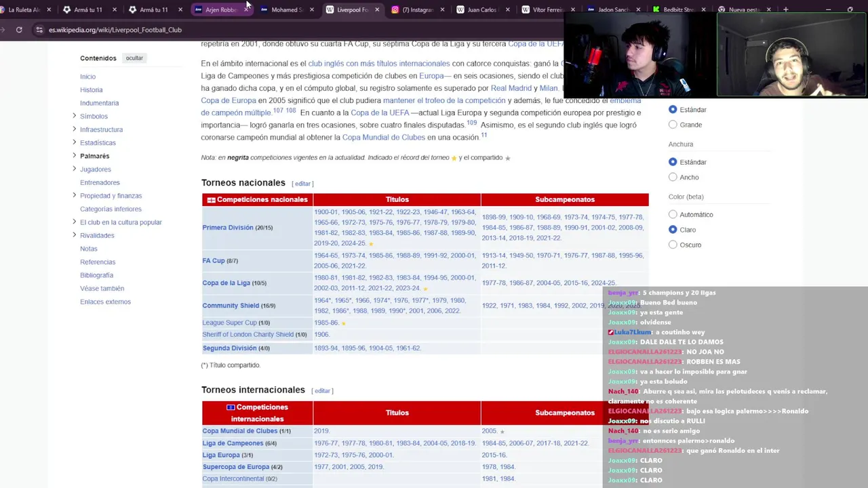
Task: Close the Instagram tab
Action: pos(443,9)
